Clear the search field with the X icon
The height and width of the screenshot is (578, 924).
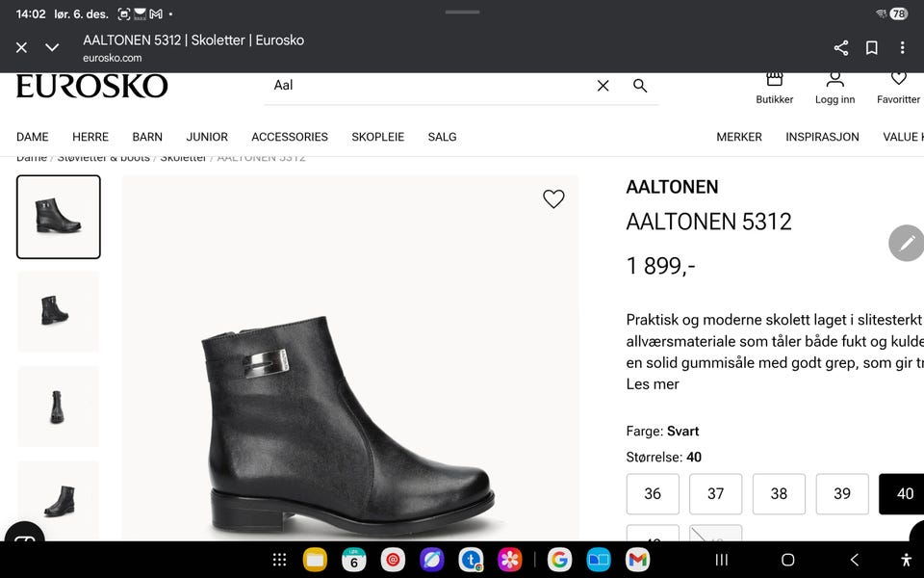click(x=603, y=86)
